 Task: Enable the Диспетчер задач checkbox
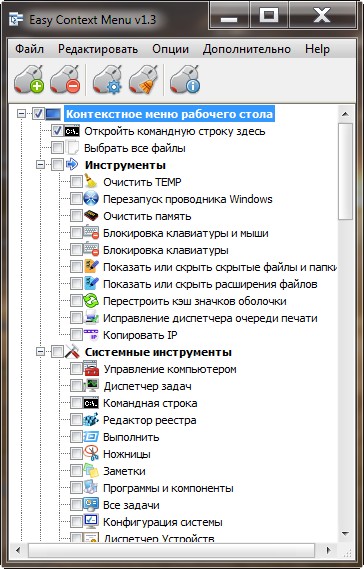pos(76,386)
